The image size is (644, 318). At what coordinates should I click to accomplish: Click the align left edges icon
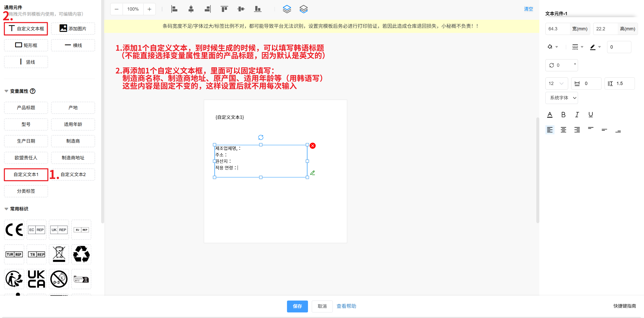pyautogui.click(x=174, y=9)
